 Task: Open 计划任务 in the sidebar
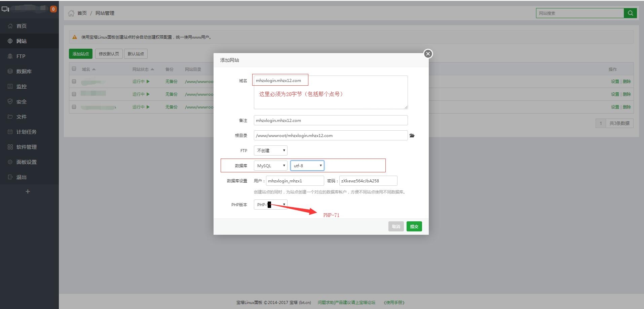[29, 132]
